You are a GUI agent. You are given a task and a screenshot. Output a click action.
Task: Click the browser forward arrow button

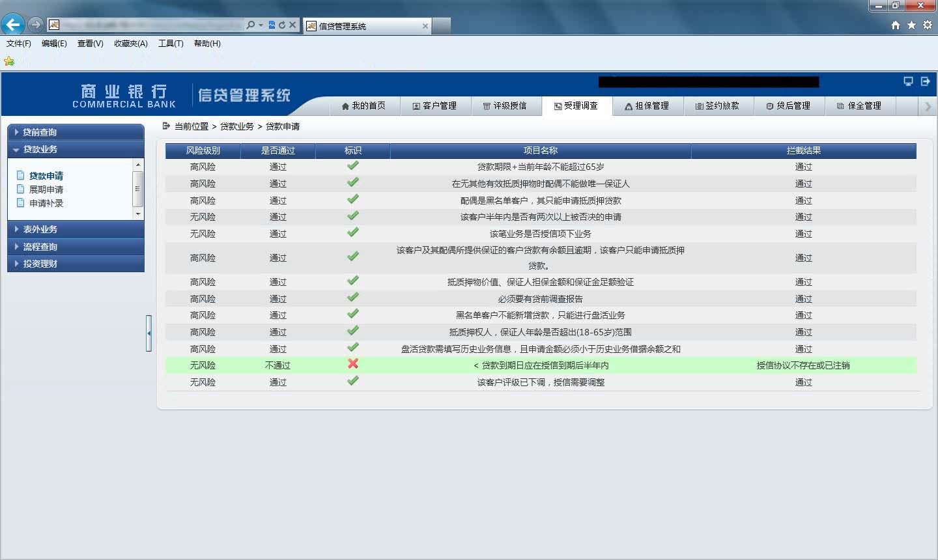click(x=36, y=25)
